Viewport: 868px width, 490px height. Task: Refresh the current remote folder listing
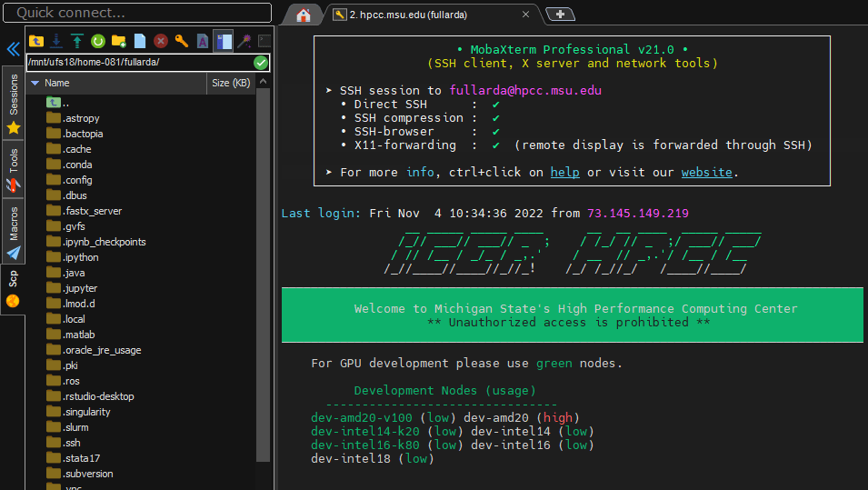(x=98, y=41)
